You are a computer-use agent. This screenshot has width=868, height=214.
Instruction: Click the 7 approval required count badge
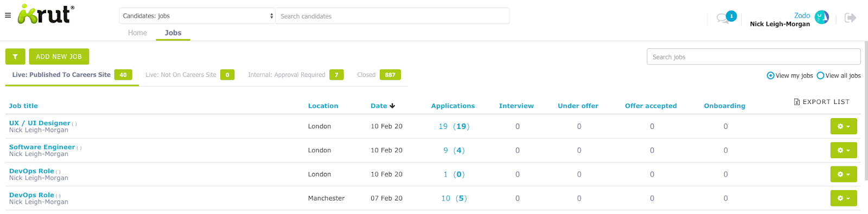point(336,75)
